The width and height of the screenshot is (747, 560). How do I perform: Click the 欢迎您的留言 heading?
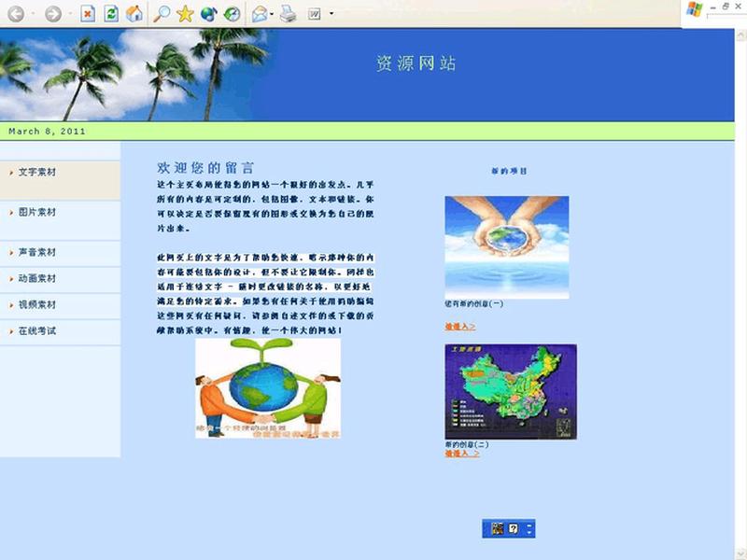click(205, 168)
